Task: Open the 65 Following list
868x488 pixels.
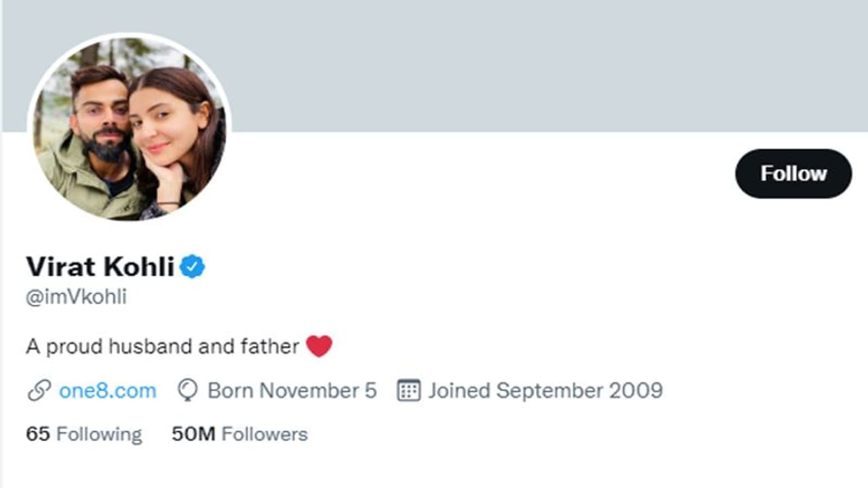Action: [83, 434]
